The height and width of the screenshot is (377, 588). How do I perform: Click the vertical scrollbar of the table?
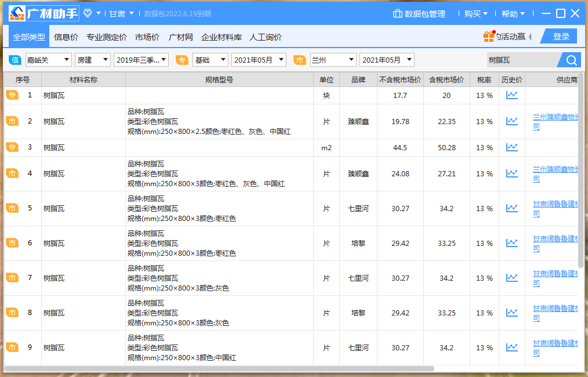point(581,171)
